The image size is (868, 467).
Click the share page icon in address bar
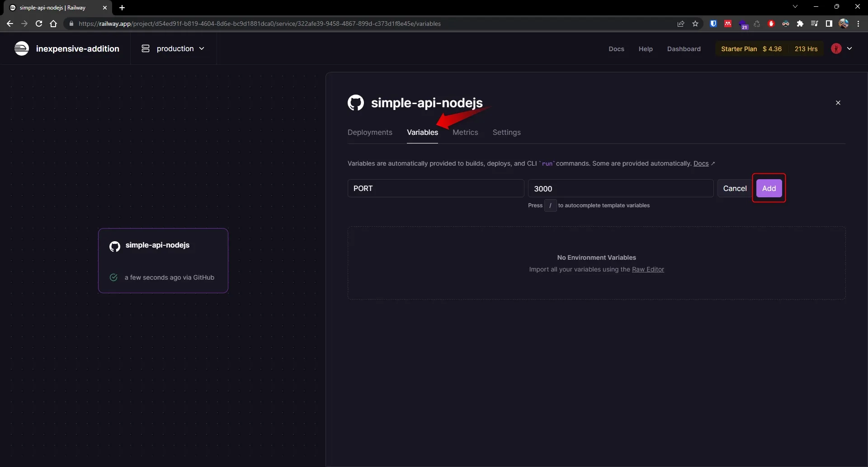pyautogui.click(x=681, y=24)
